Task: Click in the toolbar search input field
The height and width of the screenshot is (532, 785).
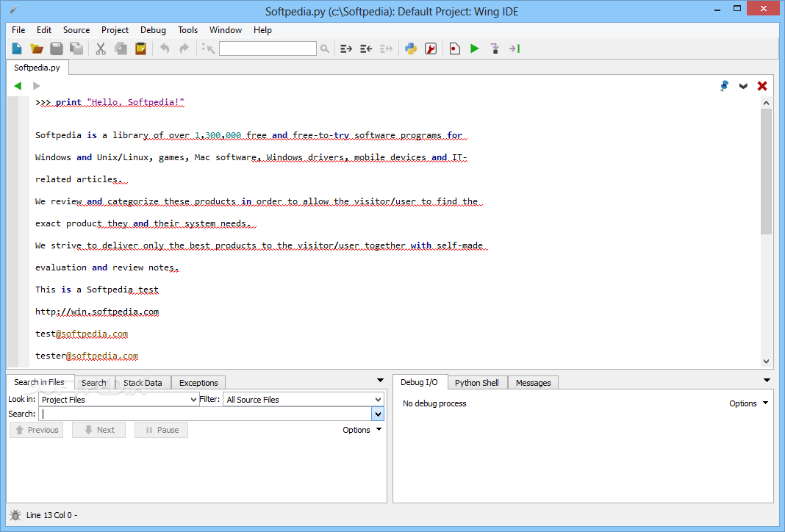Action: pyautogui.click(x=268, y=48)
